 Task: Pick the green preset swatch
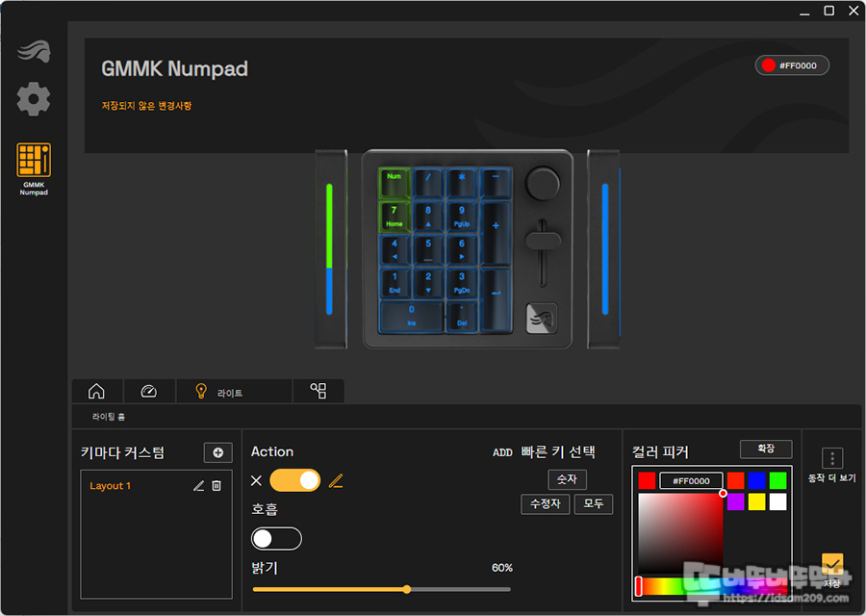pyautogui.click(x=777, y=480)
